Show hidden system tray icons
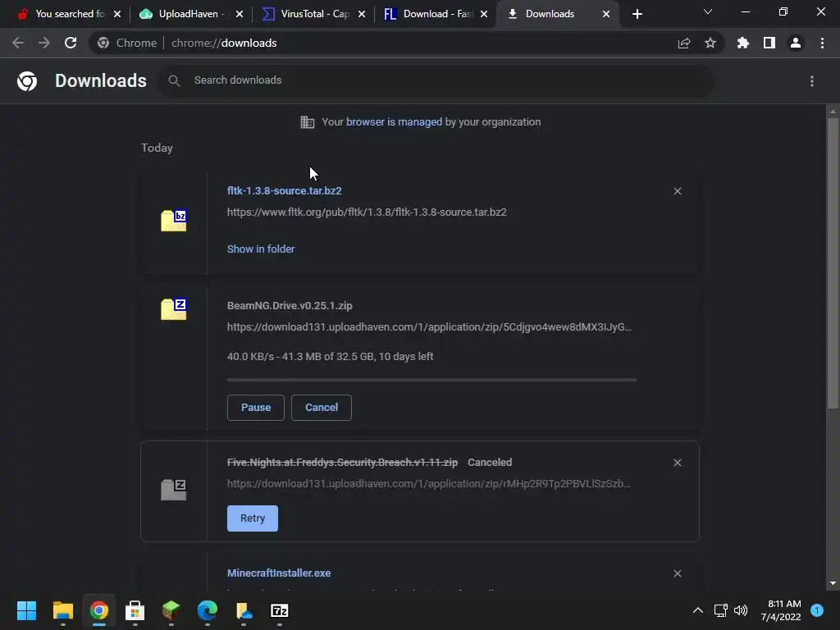The image size is (840, 630). [697, 610]
